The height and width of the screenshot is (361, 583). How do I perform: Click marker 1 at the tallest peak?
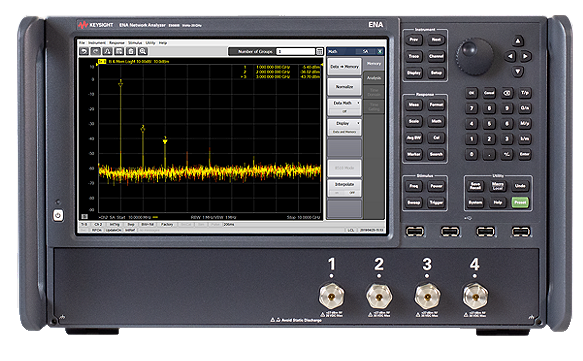pos(120,84)
